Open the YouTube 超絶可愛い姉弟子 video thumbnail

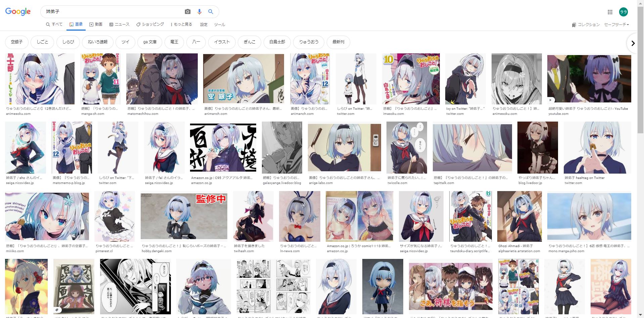589,79
